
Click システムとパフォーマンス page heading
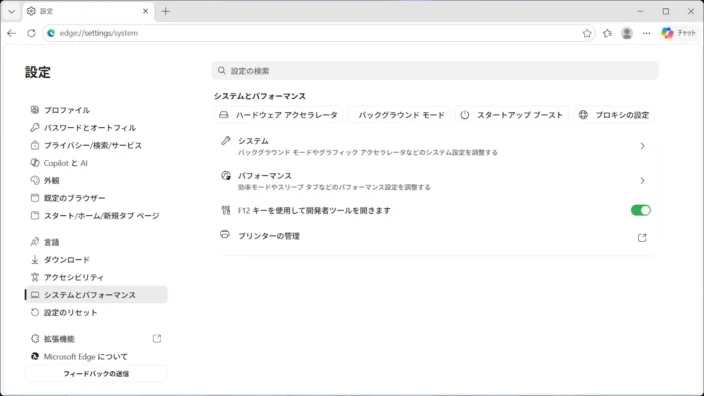[260, 96]
